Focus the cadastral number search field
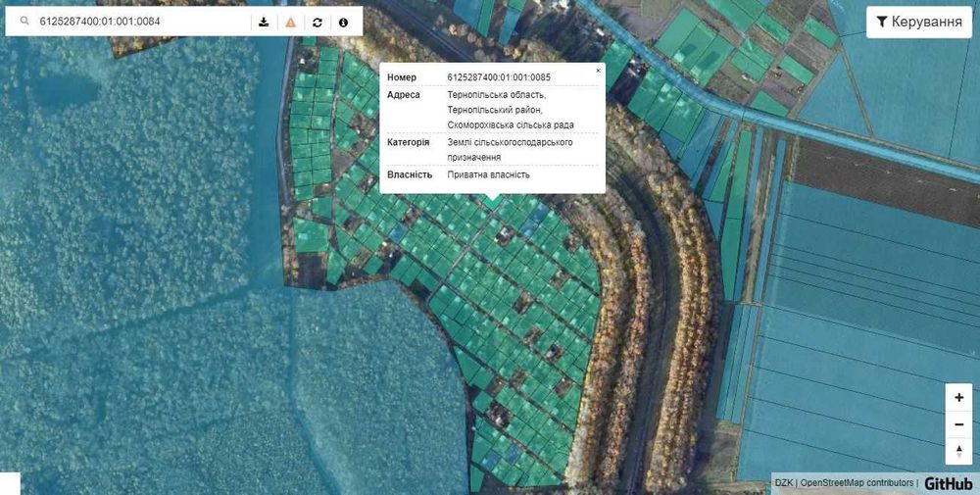This screenshot has width=980, height=495. (142, 22)
